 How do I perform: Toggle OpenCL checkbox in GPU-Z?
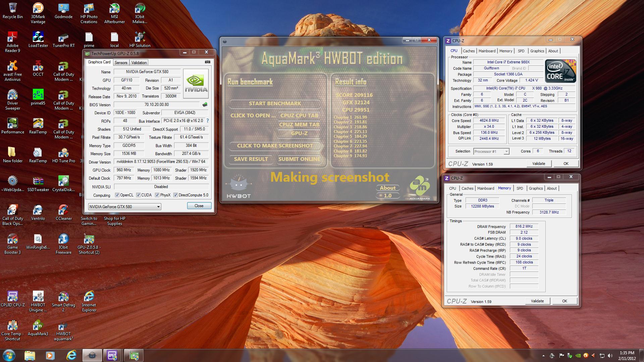pyautogui.click(x=117, y=195)
